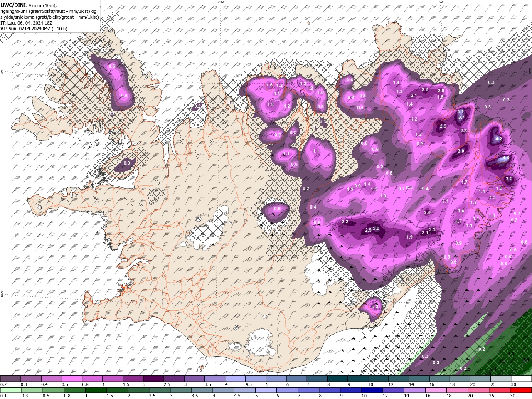Click the 2.0 precipitation value on the map
532x399 pixels.
[x=441, y=91]
